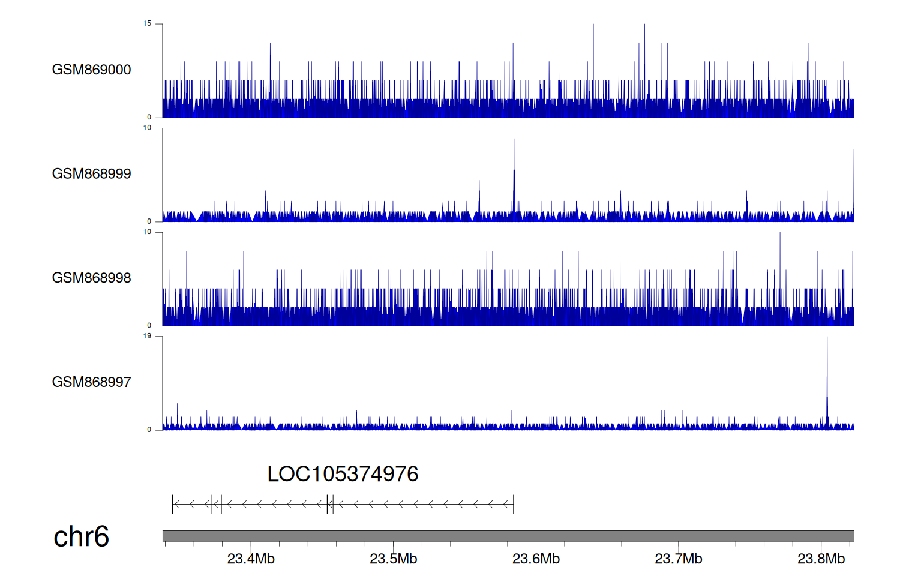Click the right end marker of LOC105374976 gene

[x=514, y=505]
